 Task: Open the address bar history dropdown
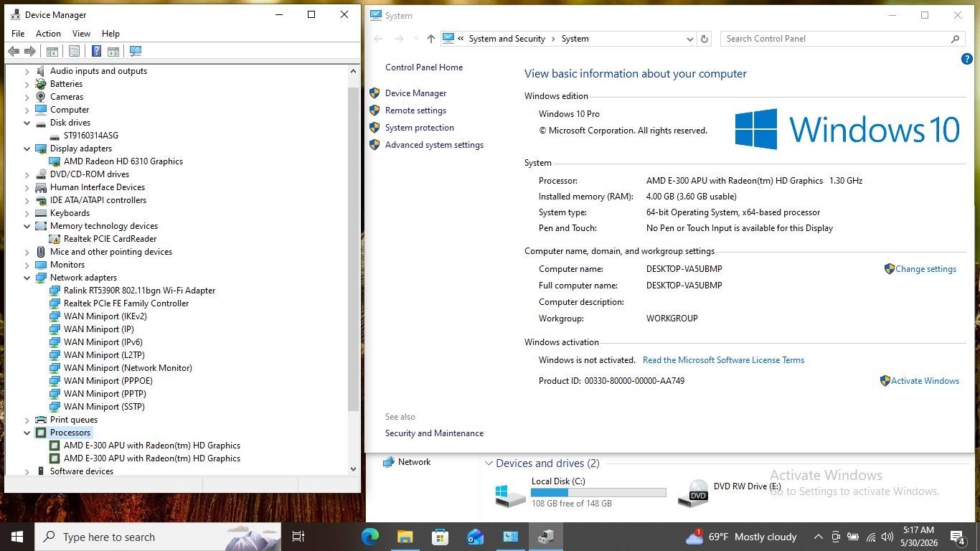click(x=689, y=39)
